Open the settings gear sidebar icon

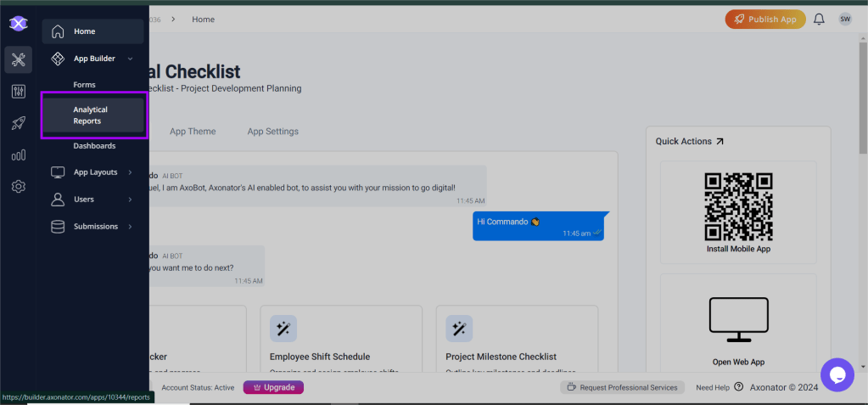tap(18, 186)
